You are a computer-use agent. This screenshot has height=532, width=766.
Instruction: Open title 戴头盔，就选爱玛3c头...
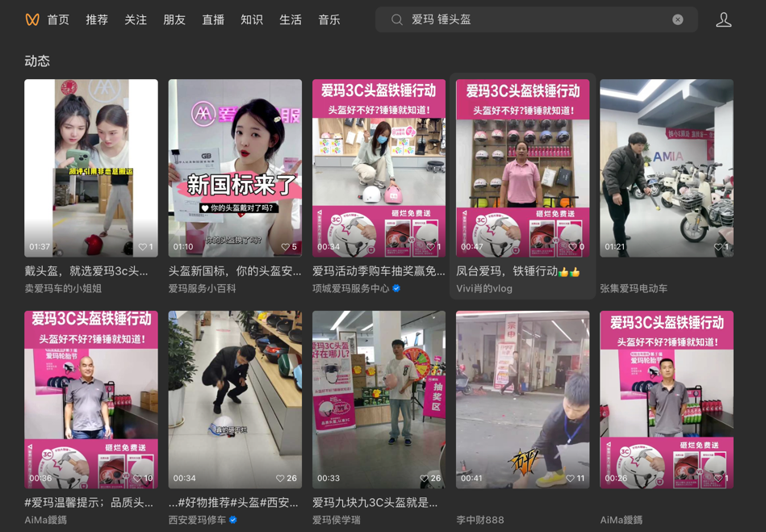86,271
